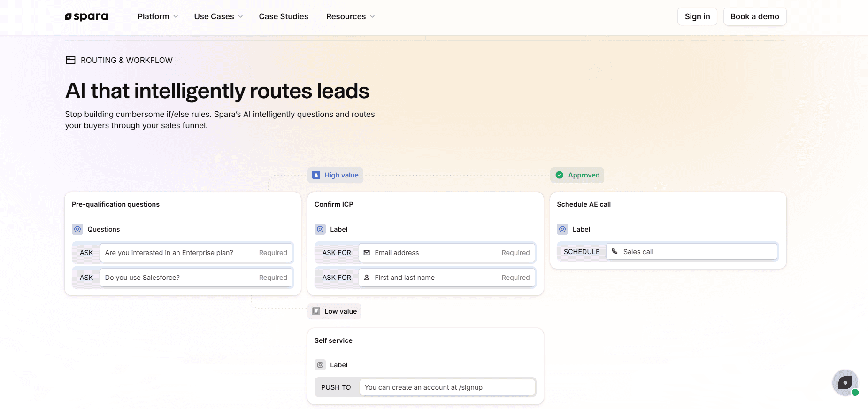Open the Resources menu
Viewport: 868px width, 409px height.
350,16
